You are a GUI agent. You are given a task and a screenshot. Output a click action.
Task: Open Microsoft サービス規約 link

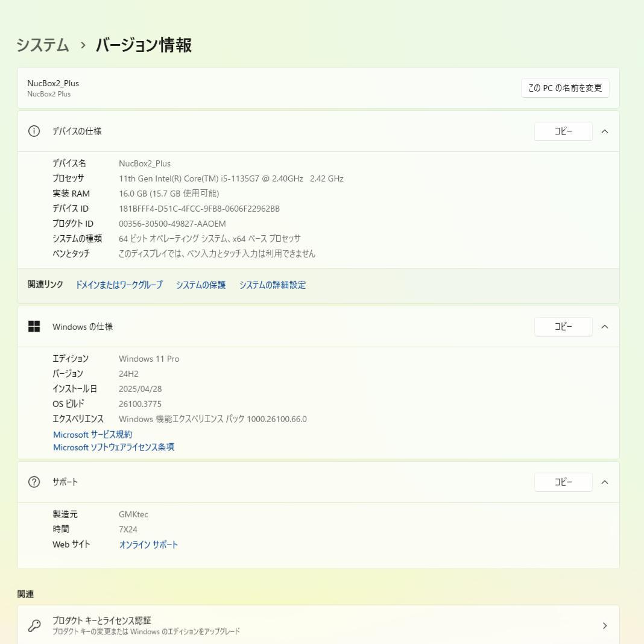click(92, 434)
